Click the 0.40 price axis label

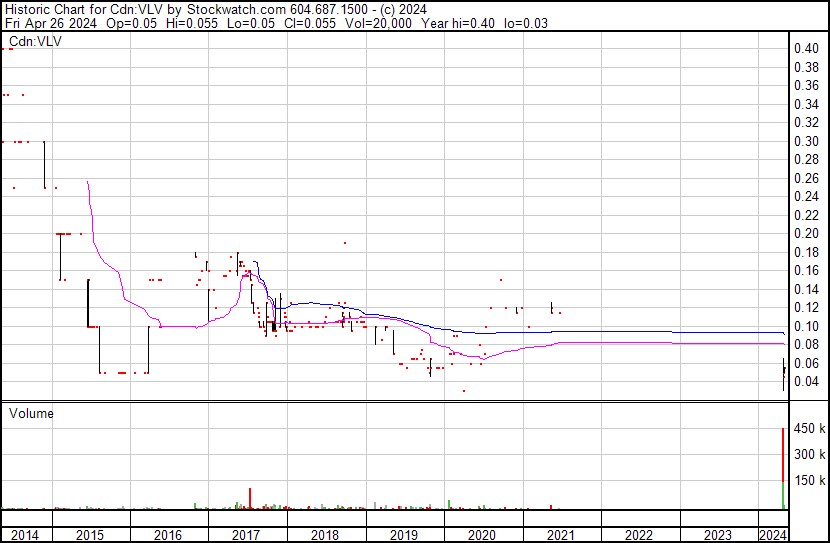(806, 49)
